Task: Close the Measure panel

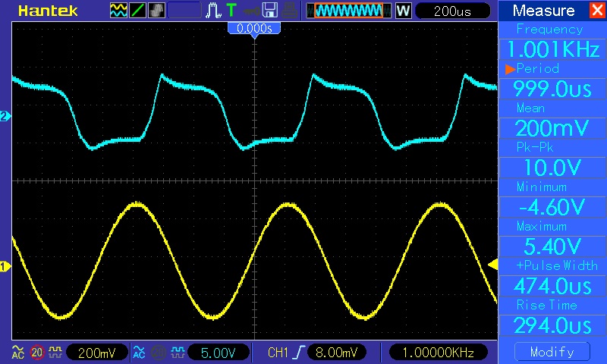Action: (596, 11)
